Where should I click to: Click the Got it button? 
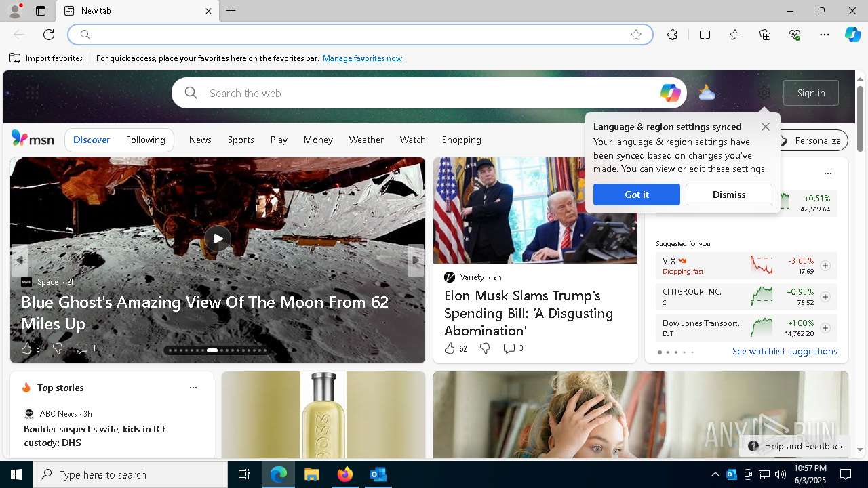(x=637, y=195)
